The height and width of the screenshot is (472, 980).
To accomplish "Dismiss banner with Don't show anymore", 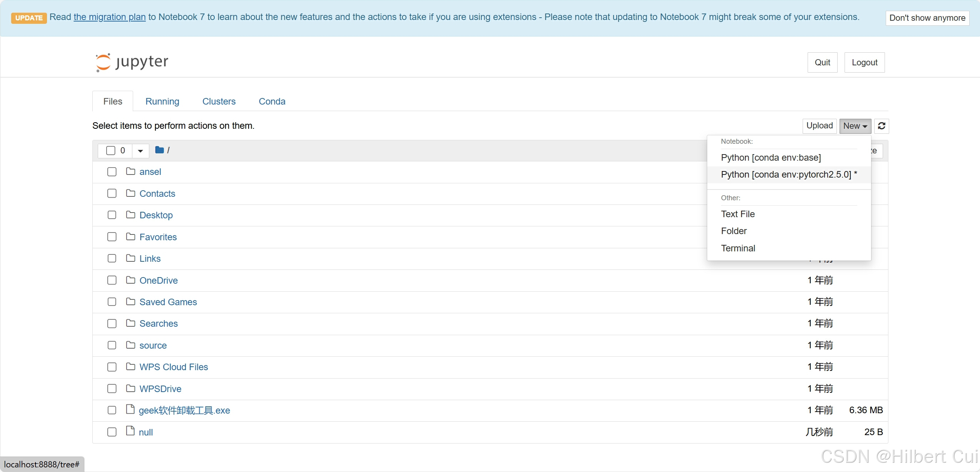I will coord(927,18).
